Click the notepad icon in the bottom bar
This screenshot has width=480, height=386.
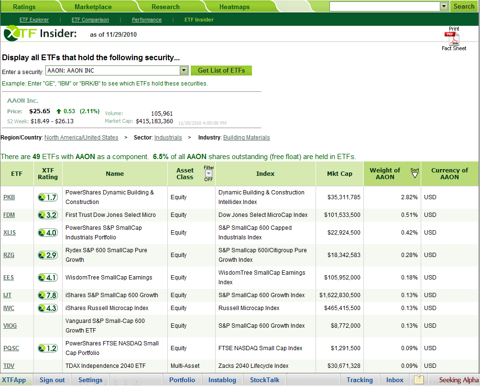pyautogui.click(x=419, y=379)
